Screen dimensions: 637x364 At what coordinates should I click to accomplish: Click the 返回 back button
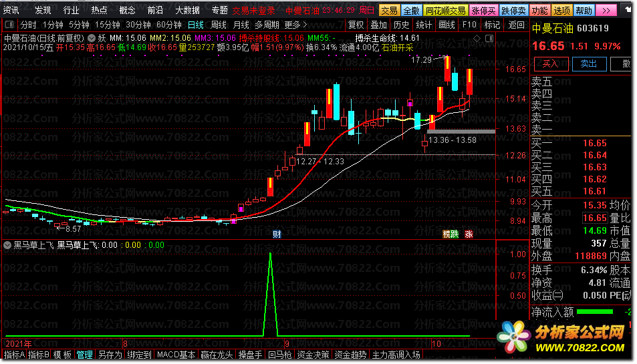coord(516,25)
